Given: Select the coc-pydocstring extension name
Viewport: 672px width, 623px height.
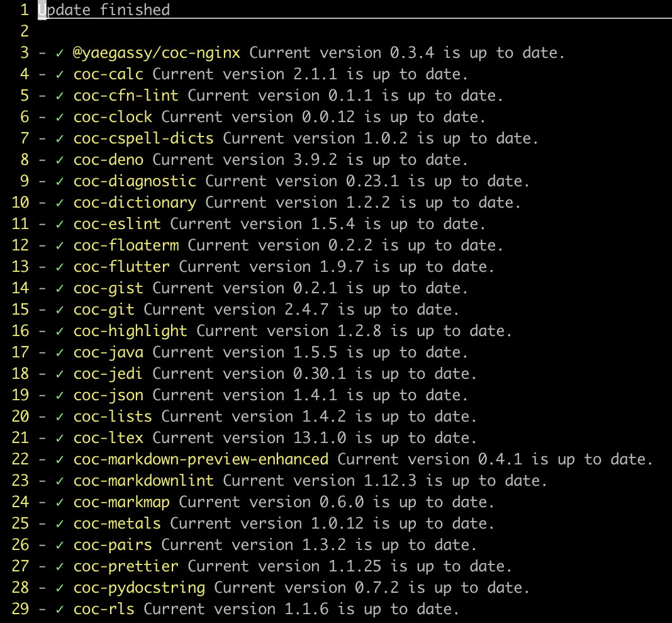Looking at the screenshot, I should (x=139, y=588).
